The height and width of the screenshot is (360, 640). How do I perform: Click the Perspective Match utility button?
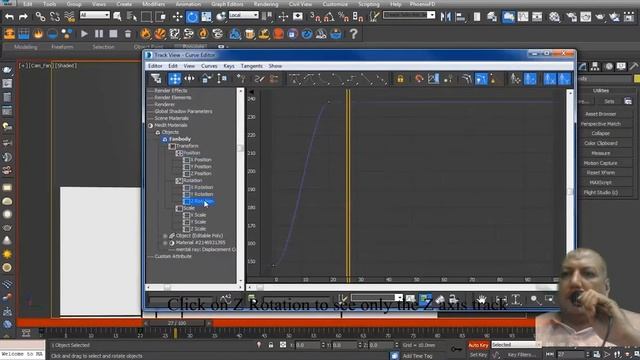(x=600, y=124)
